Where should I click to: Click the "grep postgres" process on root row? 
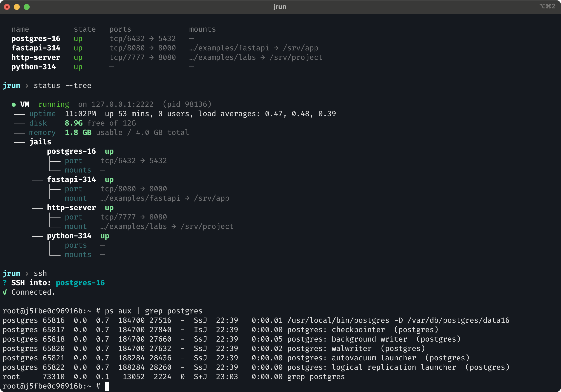tap(316, 377)
